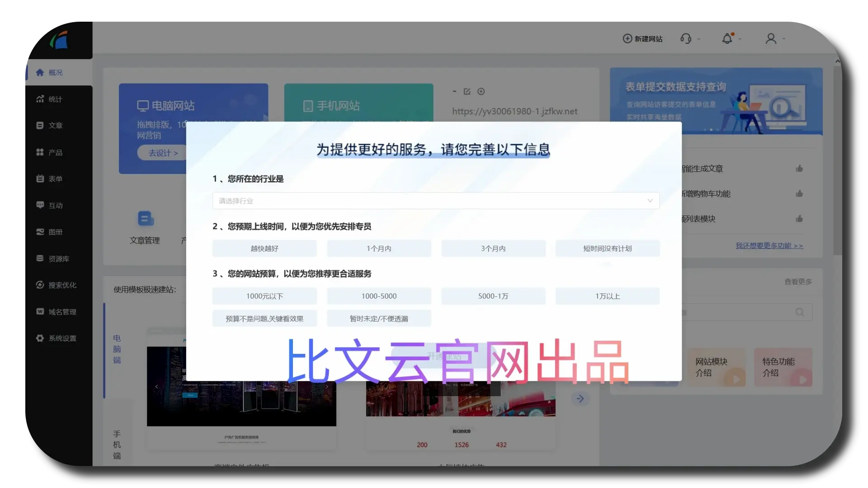The height and width of the screenshot is (488, 868).
Task: Click the circled plus icon near site URL
Action: (x=481, y=91)
